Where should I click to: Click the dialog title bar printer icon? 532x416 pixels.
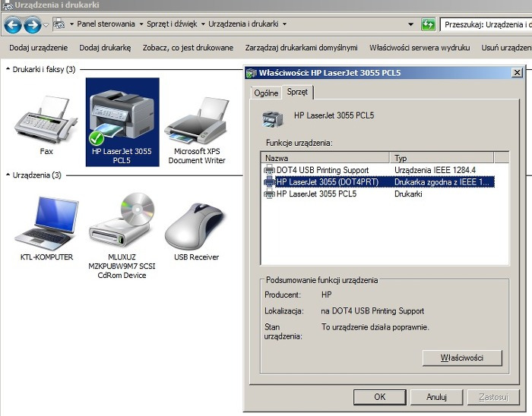tap(252, 73)
